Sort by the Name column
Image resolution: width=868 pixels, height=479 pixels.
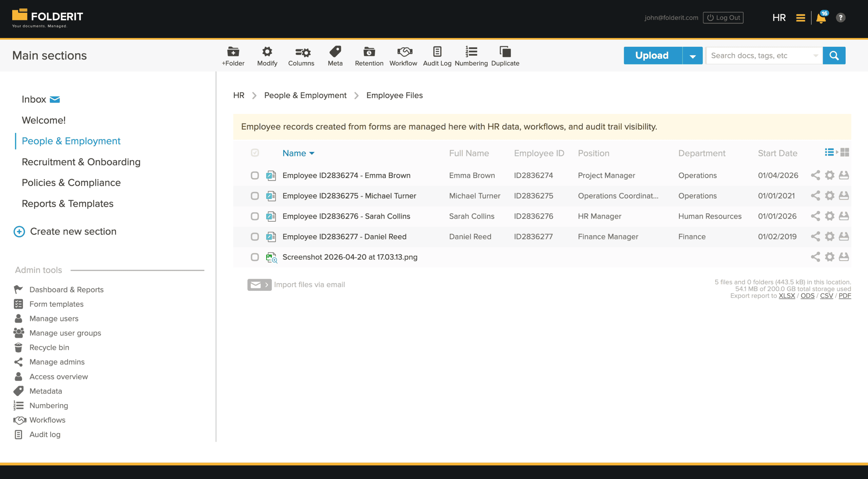(298, 153)
